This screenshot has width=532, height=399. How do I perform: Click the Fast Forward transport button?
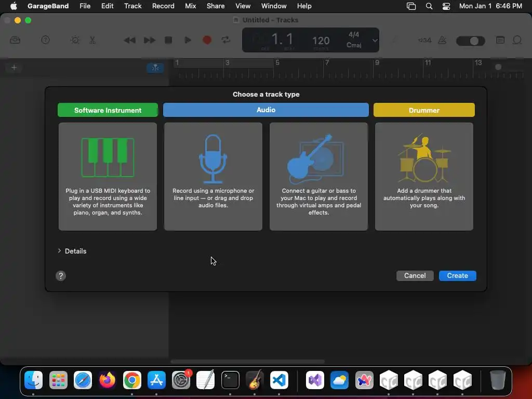click(149, 40)
